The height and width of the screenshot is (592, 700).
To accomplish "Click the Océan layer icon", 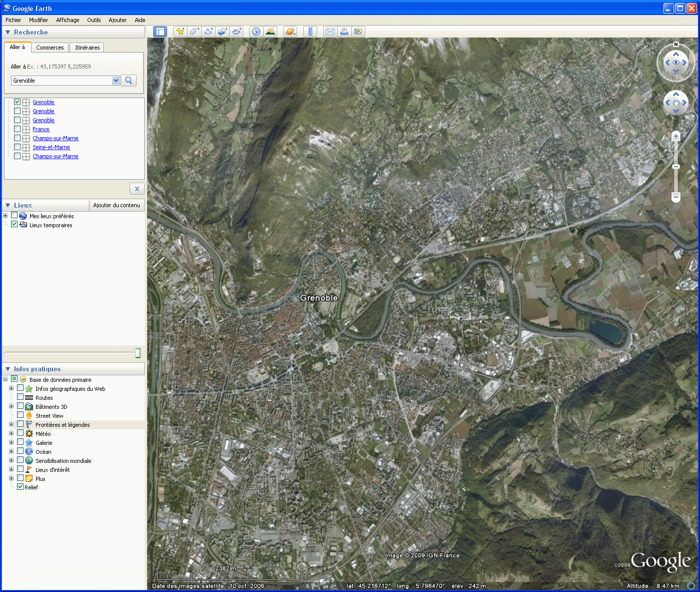I will pos(29,451).
